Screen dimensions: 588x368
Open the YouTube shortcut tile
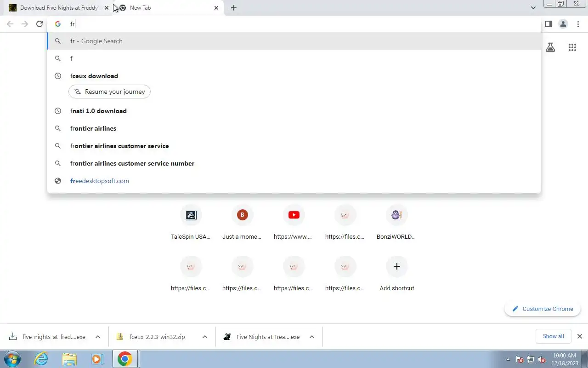click(294, 222)
